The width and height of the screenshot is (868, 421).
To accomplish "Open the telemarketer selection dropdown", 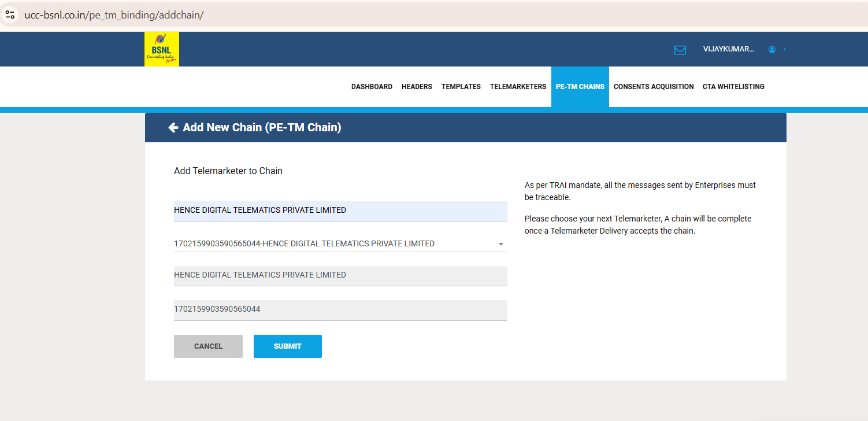I will click(x=340, y=243).
